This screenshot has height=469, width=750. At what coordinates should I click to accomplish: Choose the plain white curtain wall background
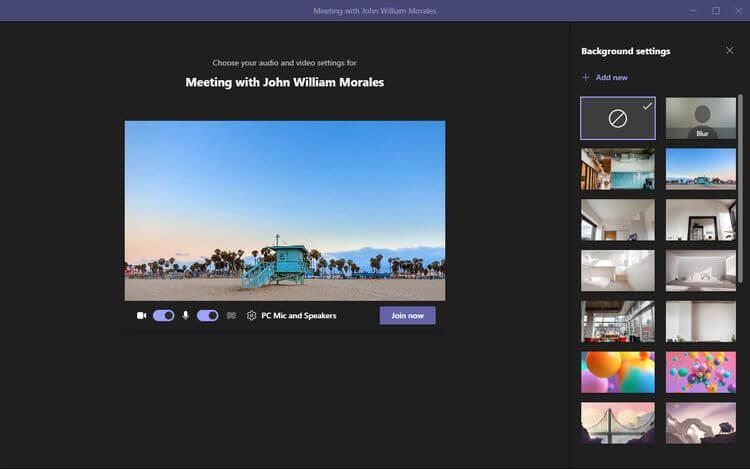pos(701,321)
